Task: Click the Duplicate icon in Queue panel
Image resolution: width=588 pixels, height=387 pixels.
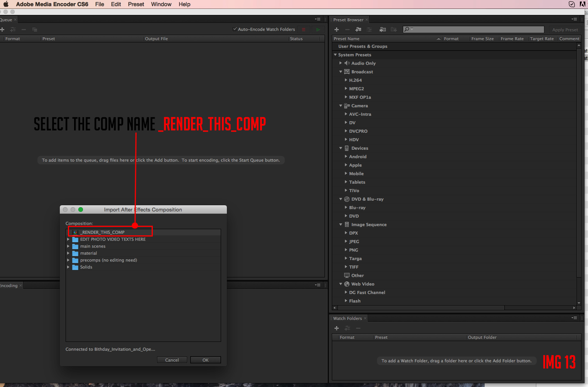Action: click(x=35, y=30)
